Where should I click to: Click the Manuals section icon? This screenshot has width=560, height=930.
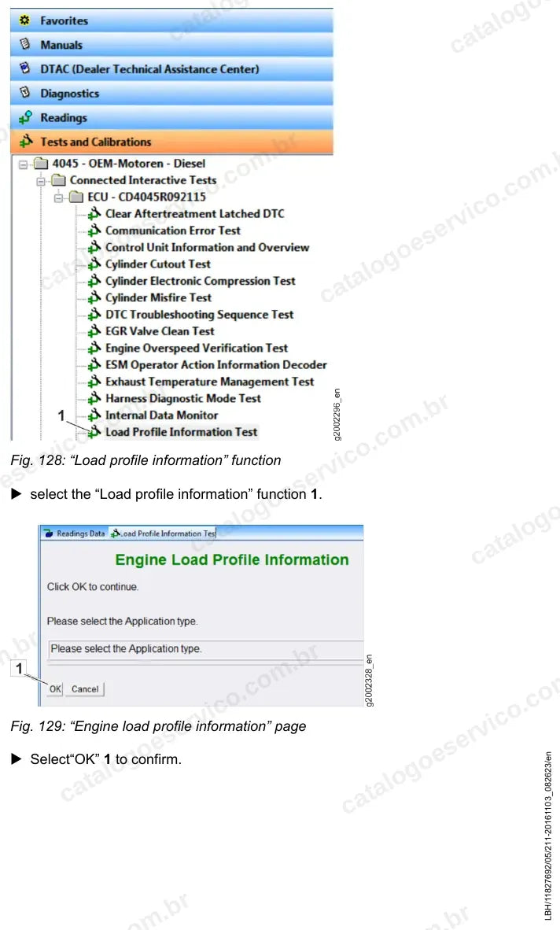pos(24,45)
